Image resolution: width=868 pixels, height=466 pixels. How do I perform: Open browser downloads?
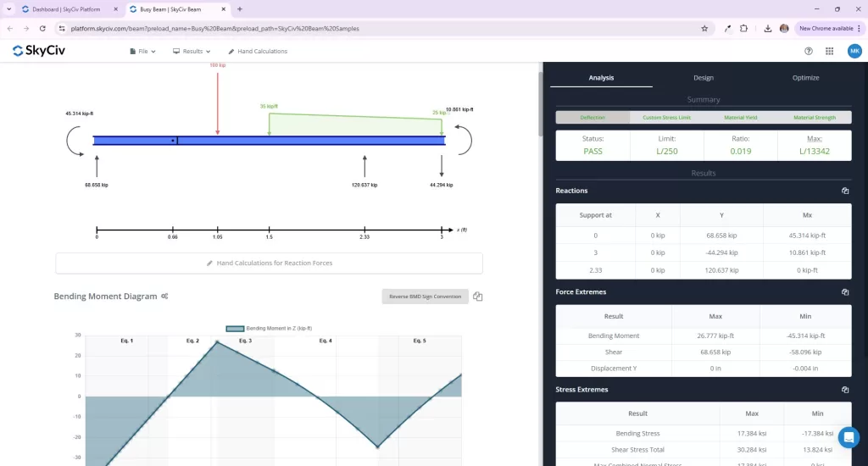click(768, 28)
